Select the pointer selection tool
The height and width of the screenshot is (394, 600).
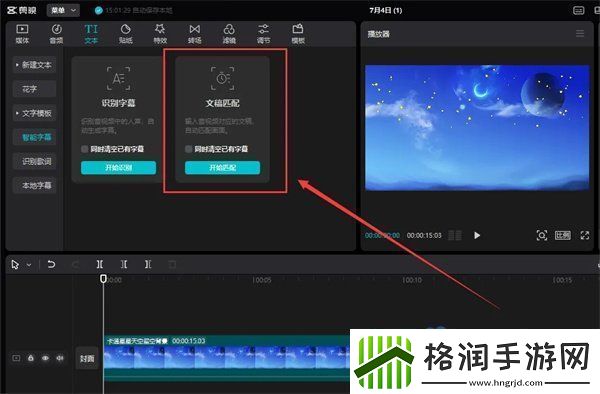point(15,264)
